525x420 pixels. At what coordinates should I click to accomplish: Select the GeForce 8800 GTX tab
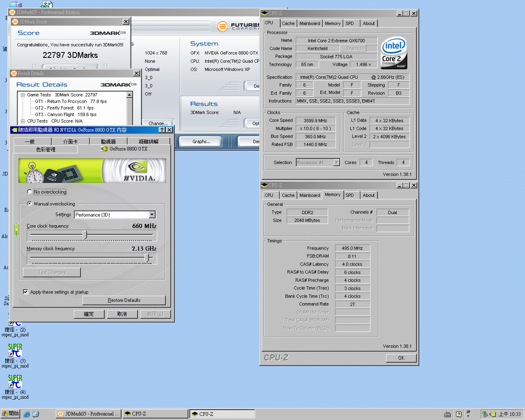pos(124,149)
